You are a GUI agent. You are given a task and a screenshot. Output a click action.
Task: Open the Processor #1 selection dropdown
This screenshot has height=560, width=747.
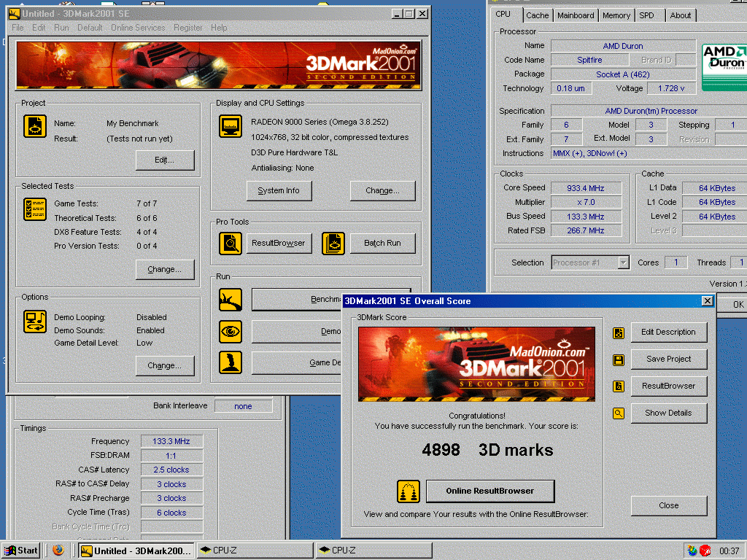(x=623, y=262)
